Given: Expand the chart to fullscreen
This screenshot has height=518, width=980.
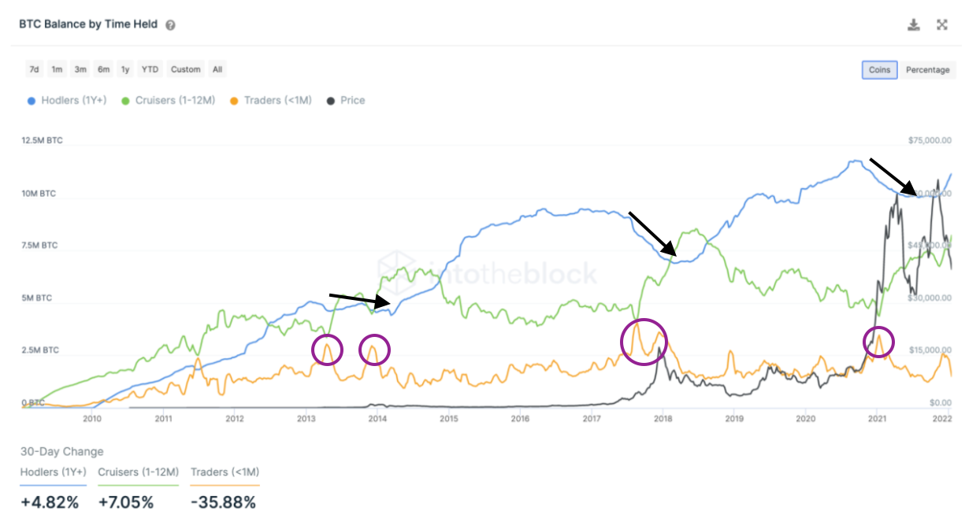Looking at the screenshot, I should click(x=943, y=24).
